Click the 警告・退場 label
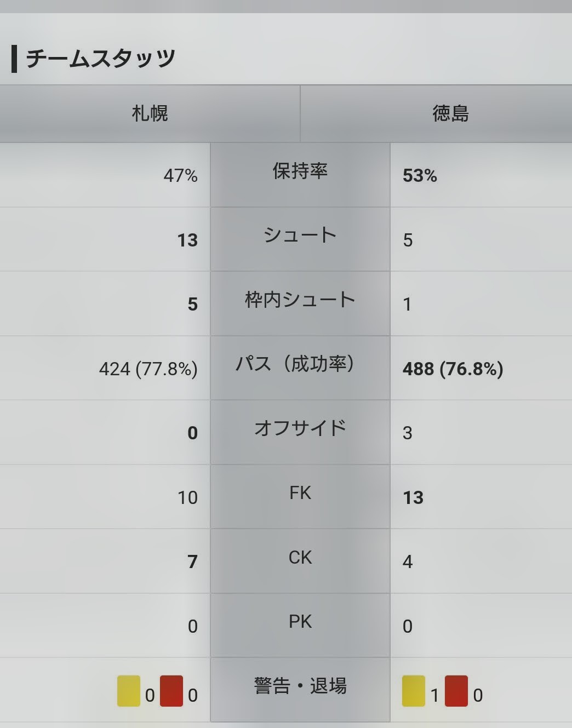 (x=300, y=686)
